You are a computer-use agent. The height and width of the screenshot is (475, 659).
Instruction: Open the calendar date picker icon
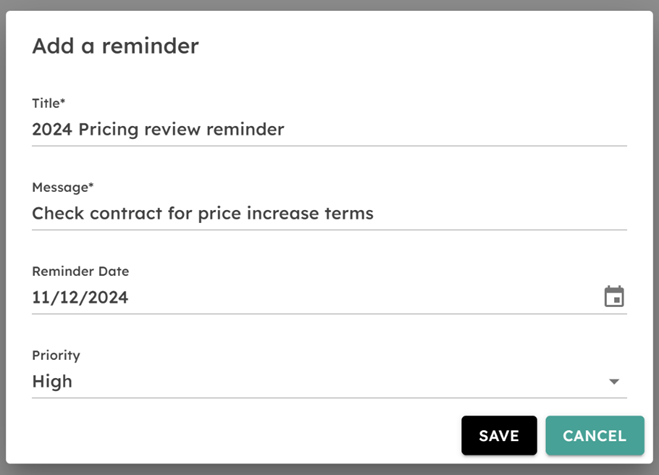pyautogui.click(x=614, y=297)
